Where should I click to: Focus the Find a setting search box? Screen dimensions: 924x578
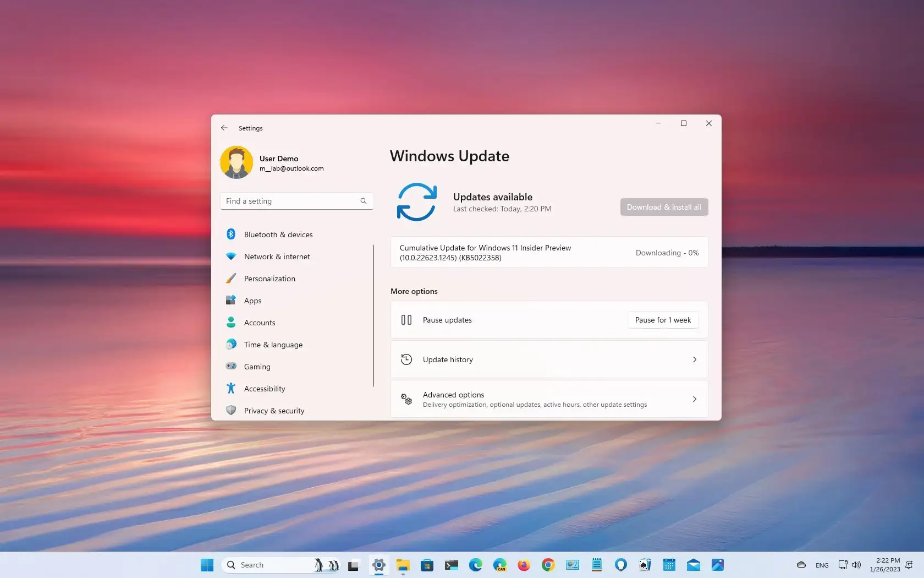(x=296, y=201)
